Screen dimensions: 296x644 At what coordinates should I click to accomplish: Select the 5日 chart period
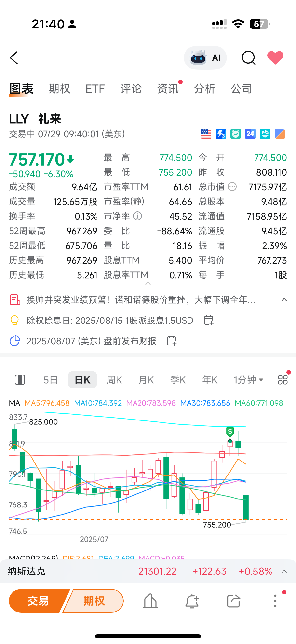(51, 380)
